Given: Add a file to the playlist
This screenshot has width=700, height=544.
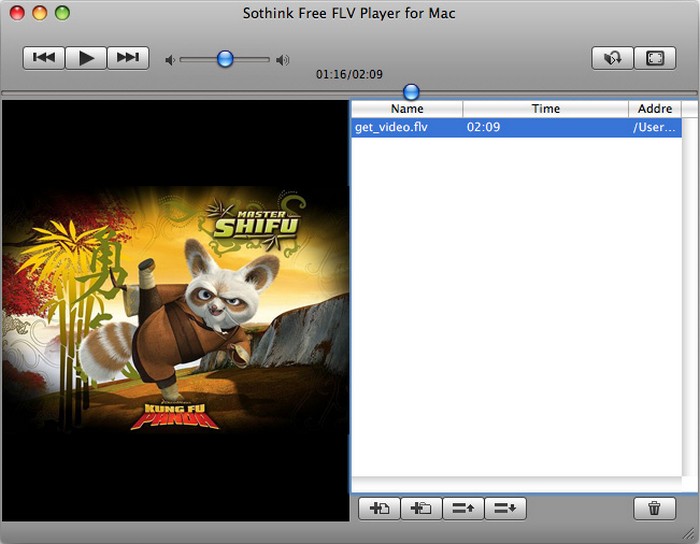Looking at the screenshot, I should 379,508.
